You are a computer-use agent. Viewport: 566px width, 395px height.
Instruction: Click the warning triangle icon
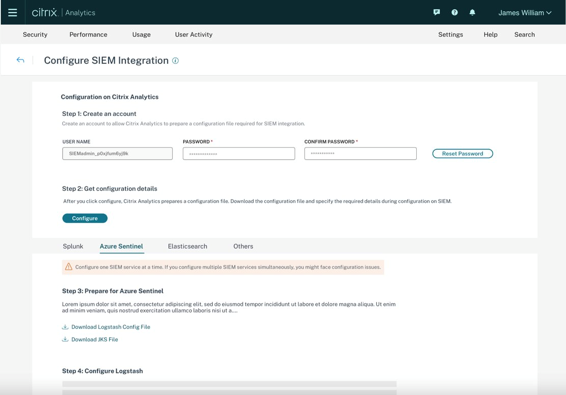click(68, 267)
